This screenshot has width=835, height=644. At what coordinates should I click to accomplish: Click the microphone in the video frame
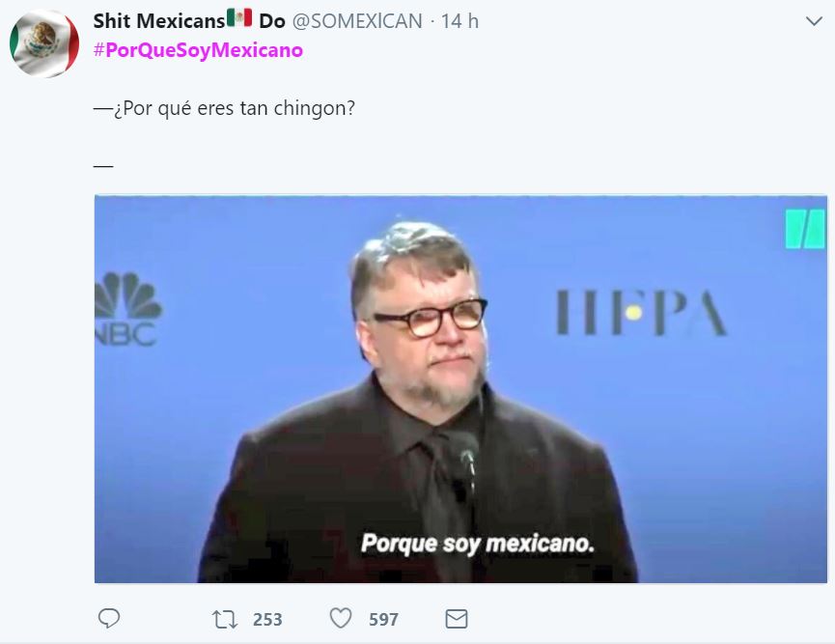point(465,458)
